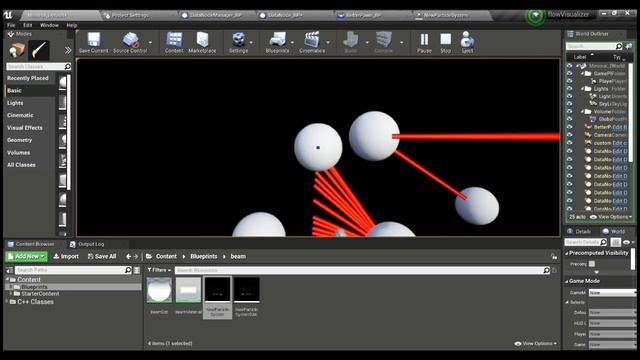This screenshot has height=360, width=640.
Task: Hide the Player Start actor via eye icon
Action: [x=569, y=81]
